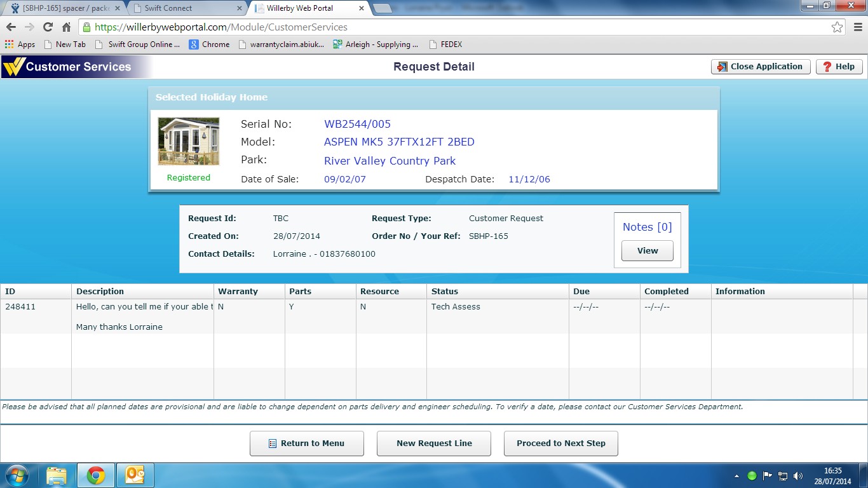Open the Swift Group Online bookmark
Image resolution: width=868 pixels, height=488 pixels.
(137, 44)
